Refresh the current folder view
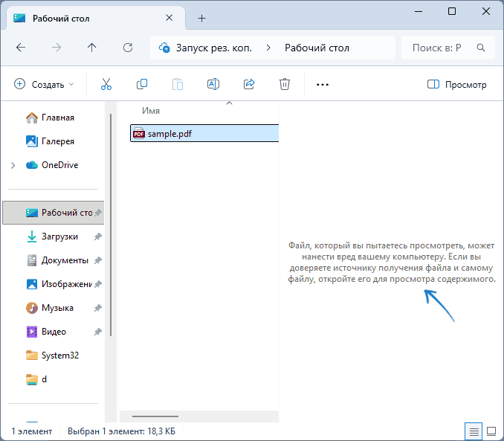Image resolution: width=504 pixels, height=441 pixels. pos(128,48)
